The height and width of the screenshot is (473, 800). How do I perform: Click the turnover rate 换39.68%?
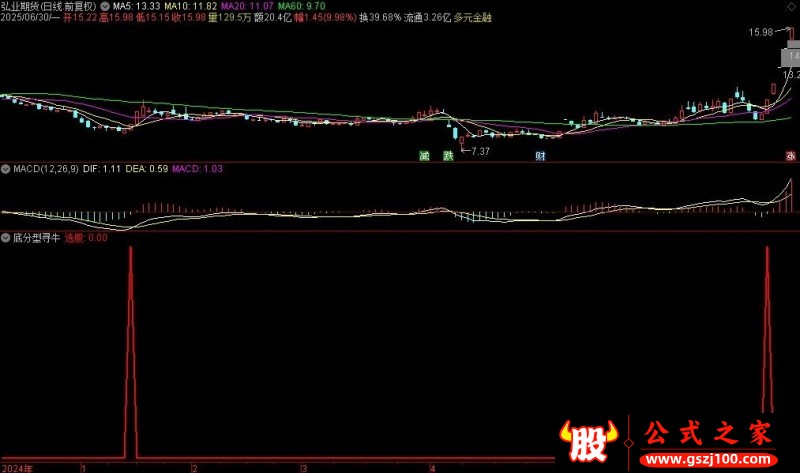(x=380, y=18)
